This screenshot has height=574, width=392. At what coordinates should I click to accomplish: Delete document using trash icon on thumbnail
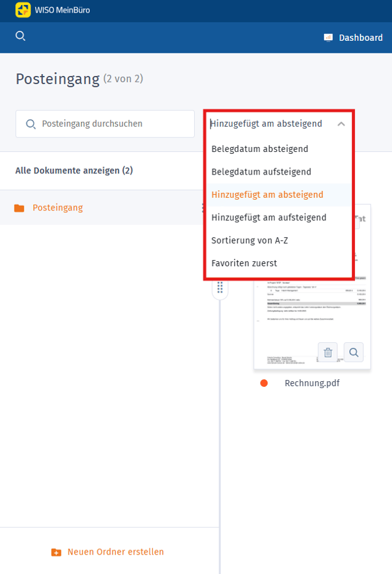[x=328, y=352]
